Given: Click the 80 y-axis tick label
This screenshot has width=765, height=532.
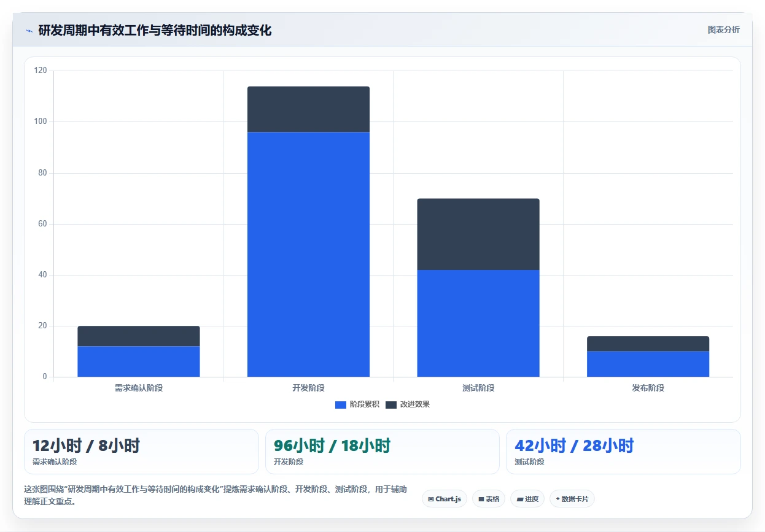Looking at the screenshot, I should [x=42, y=173].
